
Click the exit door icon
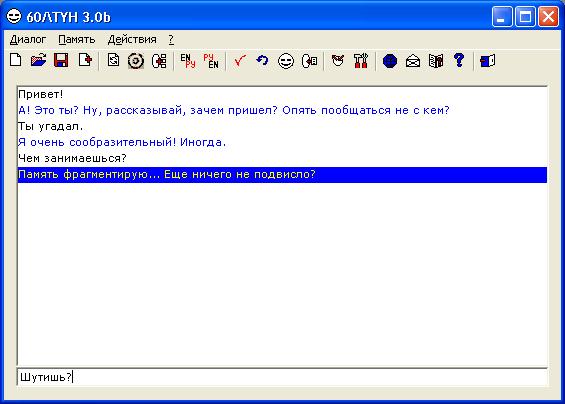point(488,61)
